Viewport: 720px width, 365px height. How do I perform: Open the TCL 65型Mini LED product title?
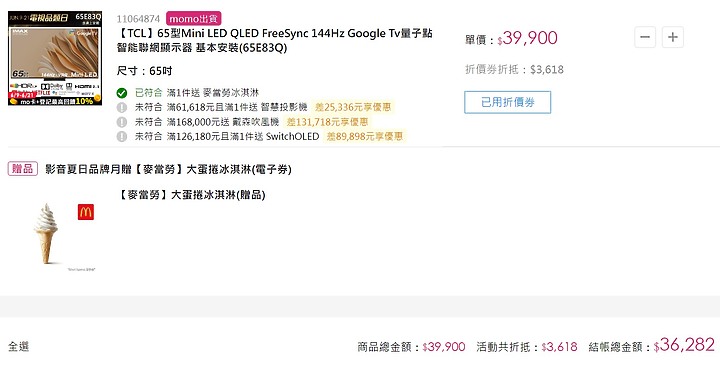click(x=275, y=40)
